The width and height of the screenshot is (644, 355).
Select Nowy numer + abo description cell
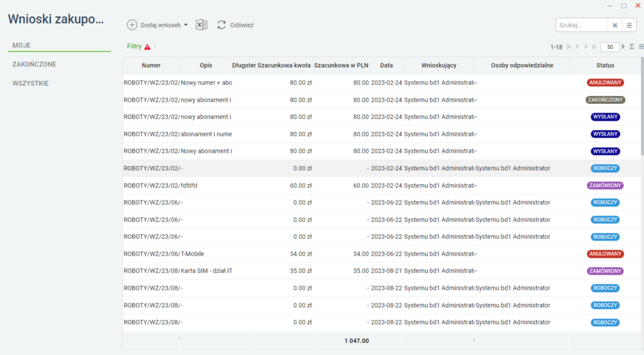206,82
